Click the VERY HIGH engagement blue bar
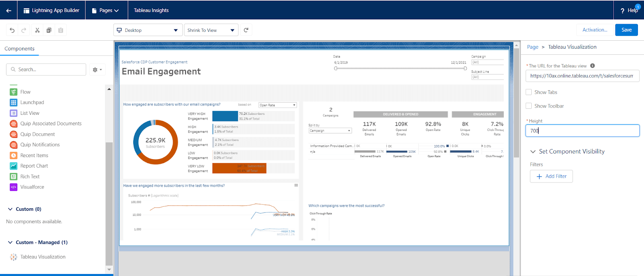 [225, 116]
